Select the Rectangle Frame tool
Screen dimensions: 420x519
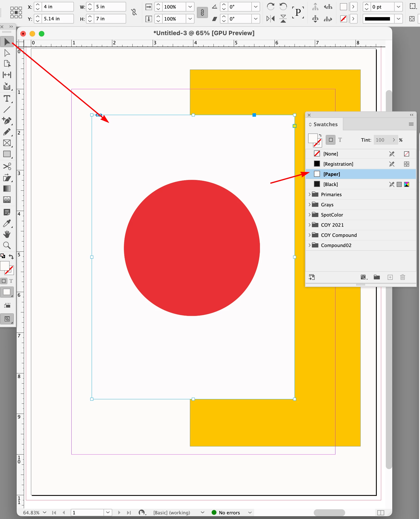[x=7, y=143]
